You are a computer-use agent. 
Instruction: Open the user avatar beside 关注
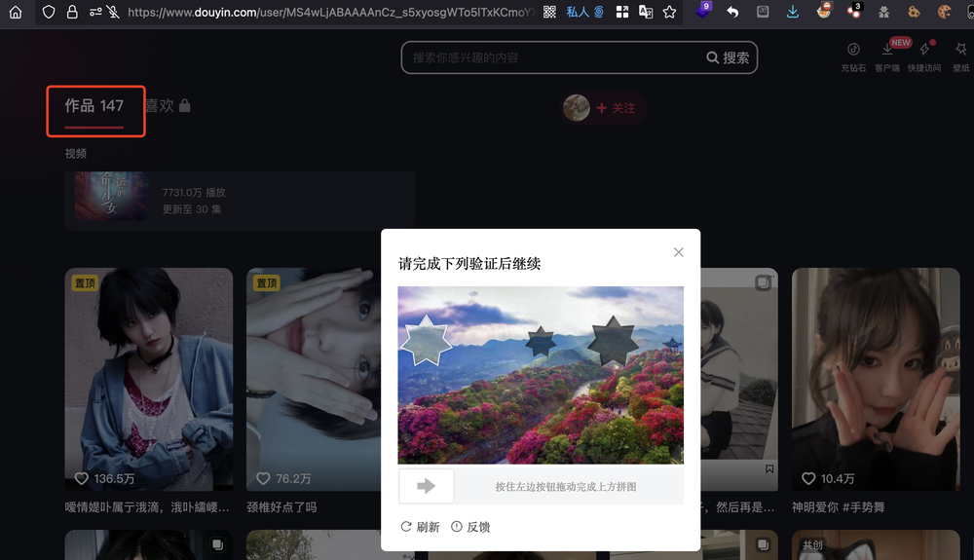pyautogui.click(x=577, y=108)
